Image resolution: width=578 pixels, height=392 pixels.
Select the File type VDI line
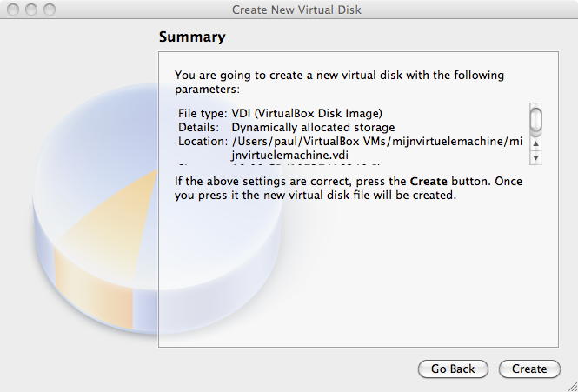[280, 113]
